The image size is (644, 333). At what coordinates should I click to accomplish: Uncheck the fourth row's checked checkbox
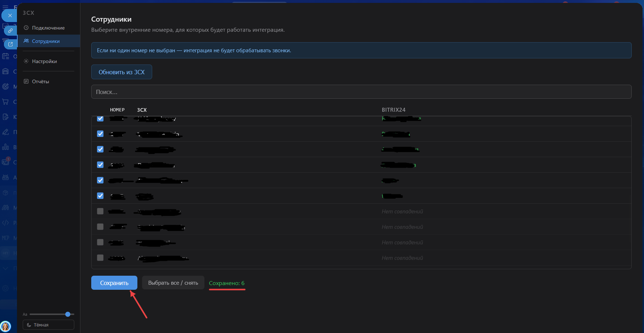point(100,165)
